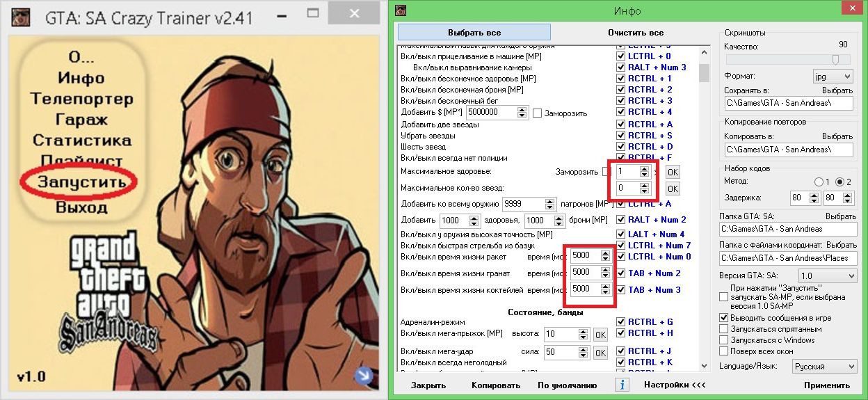Enable Запускаться с Windows checkbox
Screen dimensions: 868x400
pyautogui.click(x=724, y=340)
